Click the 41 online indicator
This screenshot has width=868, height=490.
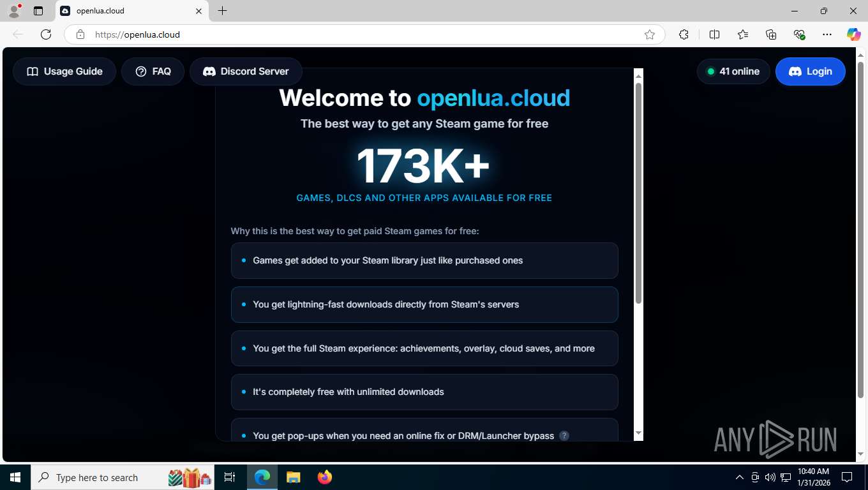(733, 71)
